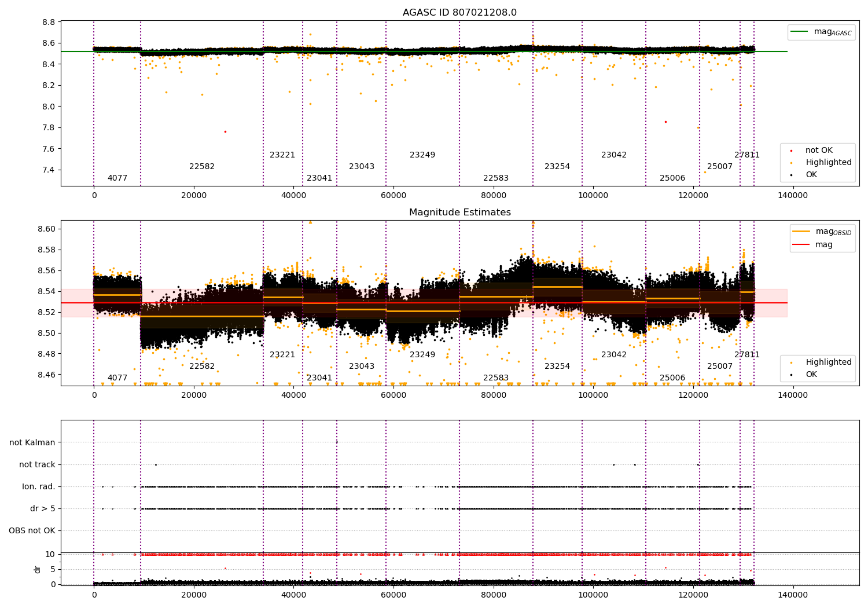The height and width of the screenshot is (608, 868).
Task: Click OBSID label 25007 in top plot
Action: 720,167
